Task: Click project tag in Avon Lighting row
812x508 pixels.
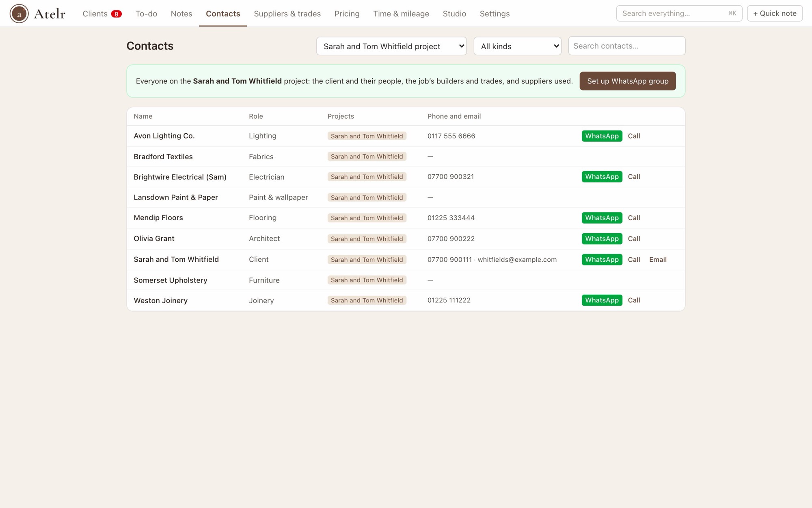Action: click(x=367, y=136)
